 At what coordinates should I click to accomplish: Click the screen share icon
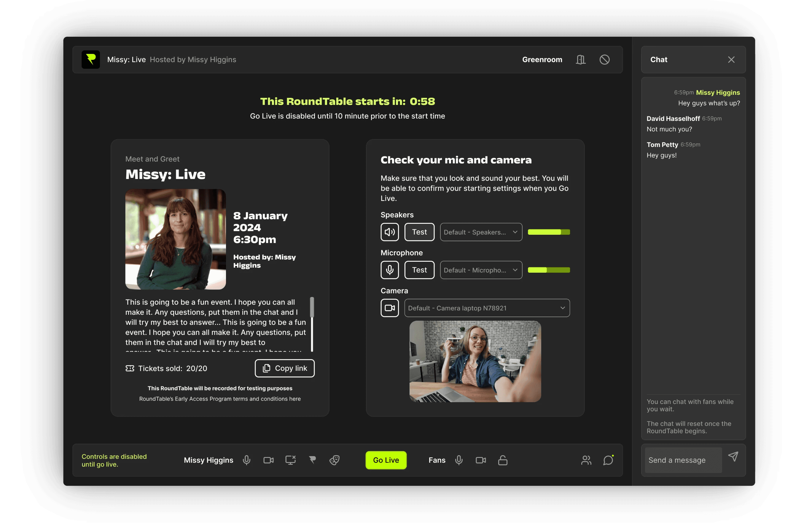[290, 460]
